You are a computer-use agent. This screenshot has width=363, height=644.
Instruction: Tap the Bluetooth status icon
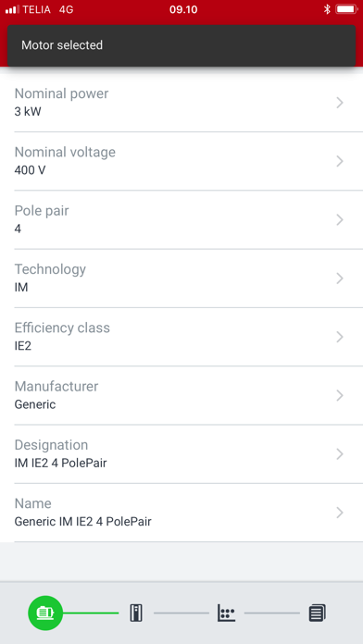pyautogui.click(x=327, y=9)
